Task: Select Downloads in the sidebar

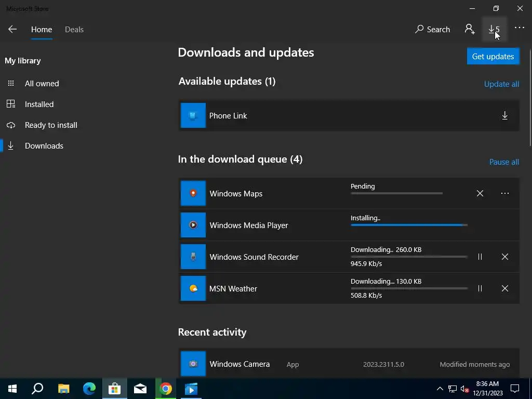Action: point(44,146)
